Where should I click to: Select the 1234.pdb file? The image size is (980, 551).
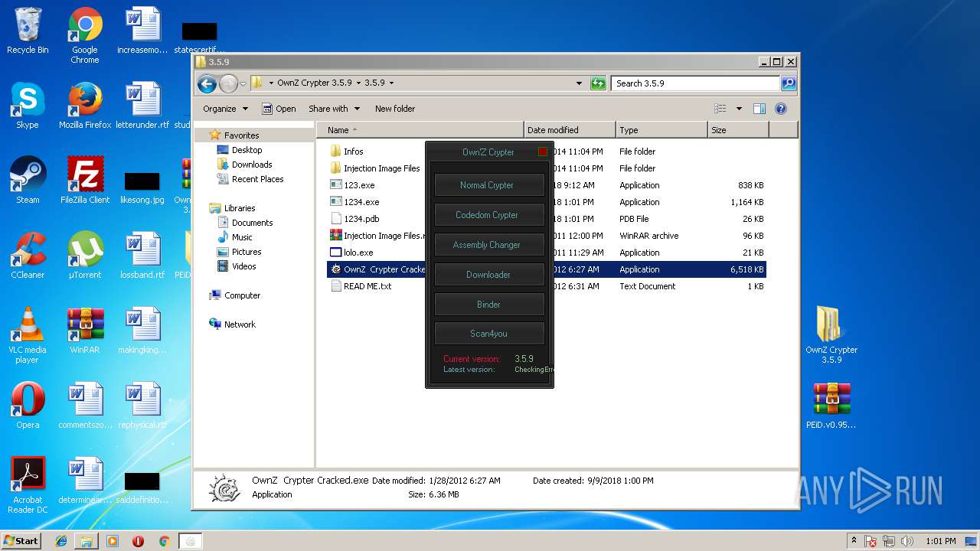(x=361, y=219)
